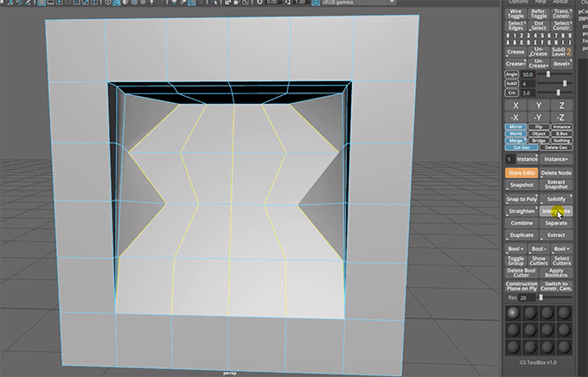Image resolution: width=588 pixels, height=377 pixels.
Task: Apply Crease to selected edges
Action: tap(515, 52)
